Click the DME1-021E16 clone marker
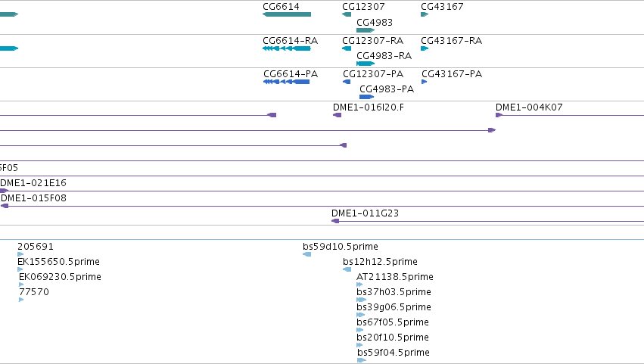 tap(4, 191)
